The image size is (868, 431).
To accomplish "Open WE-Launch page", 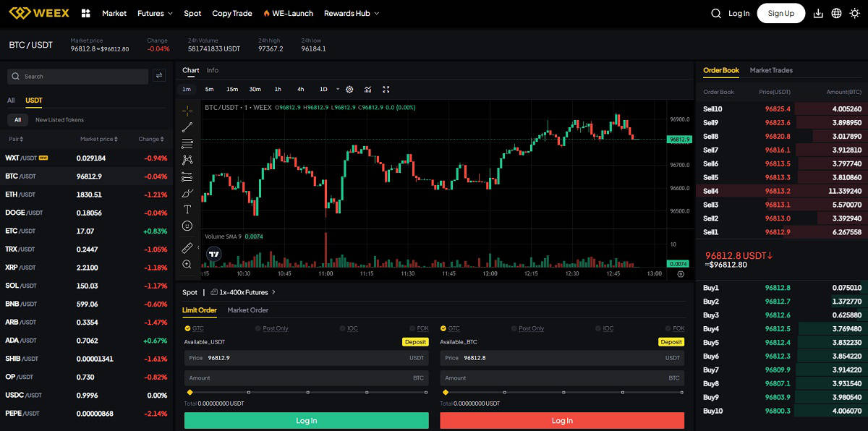I will (288, 13).
